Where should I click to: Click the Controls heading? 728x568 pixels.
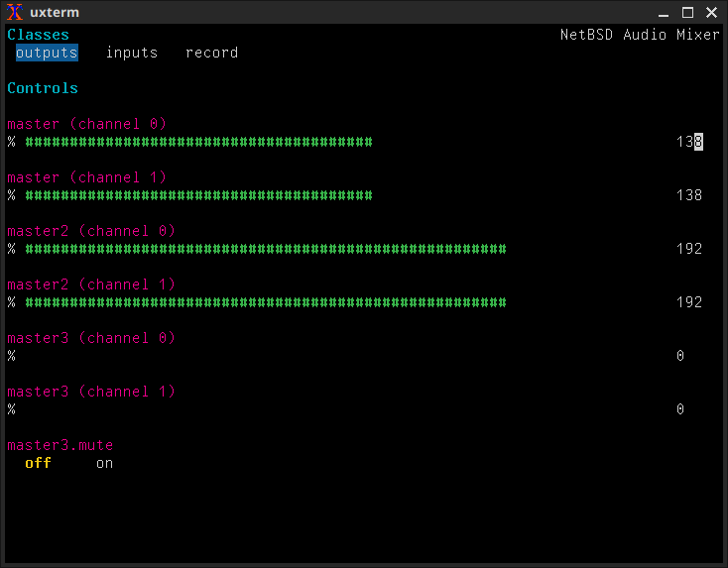[x=43, y=88]
